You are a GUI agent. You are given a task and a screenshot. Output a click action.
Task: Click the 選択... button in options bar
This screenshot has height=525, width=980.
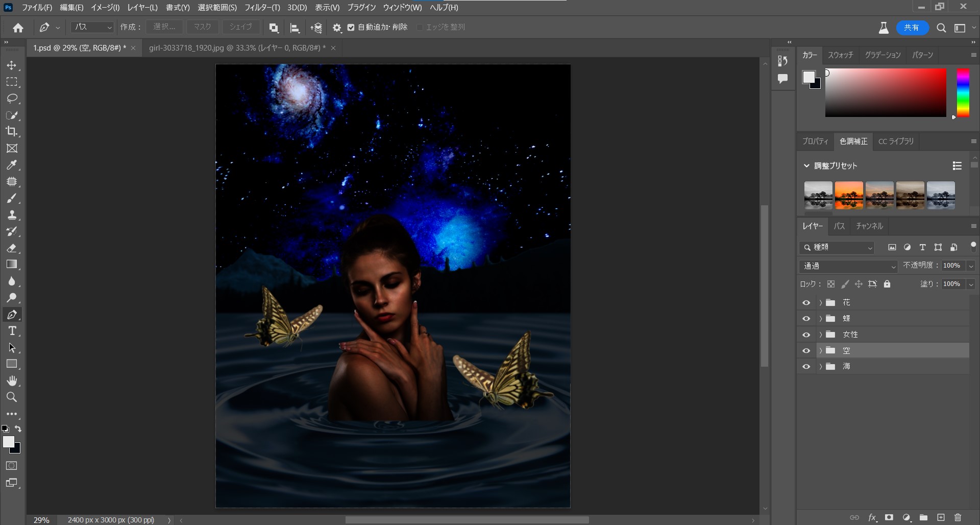[164, 27]
